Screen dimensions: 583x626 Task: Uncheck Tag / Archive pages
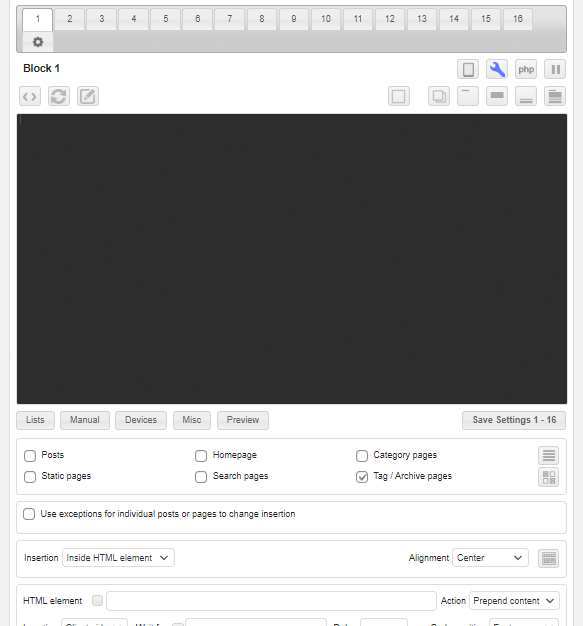[362, 477]
